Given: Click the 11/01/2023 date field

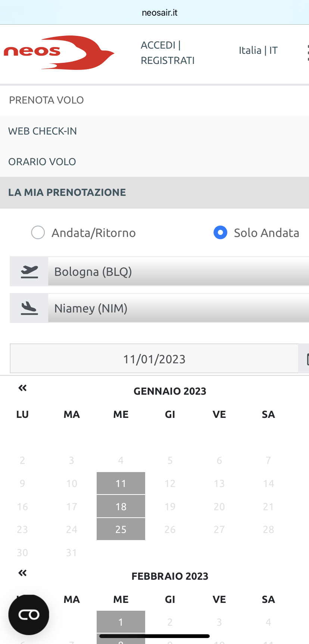Looking at the screenshot, I should tap(154, 359).
